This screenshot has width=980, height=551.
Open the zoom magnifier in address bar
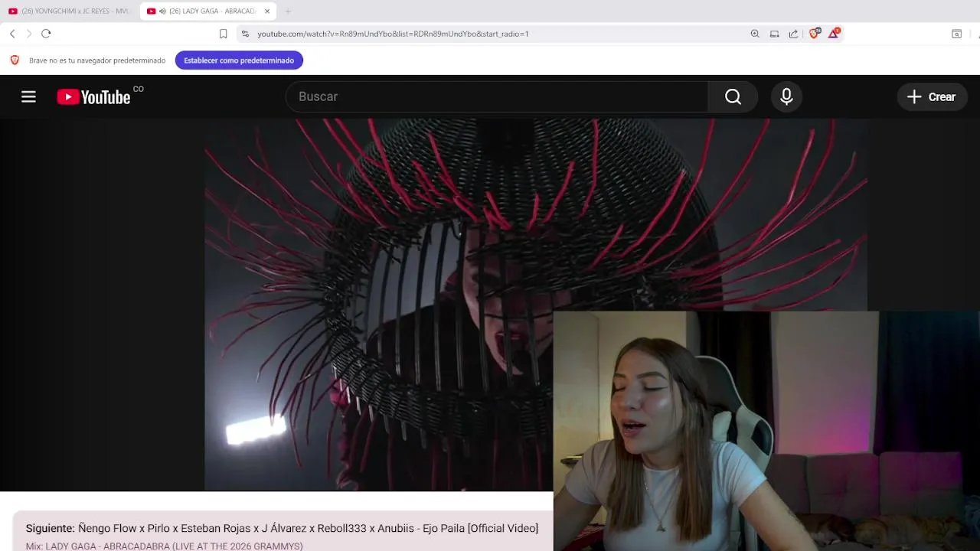pyautogui.click(x=755, y=34)
